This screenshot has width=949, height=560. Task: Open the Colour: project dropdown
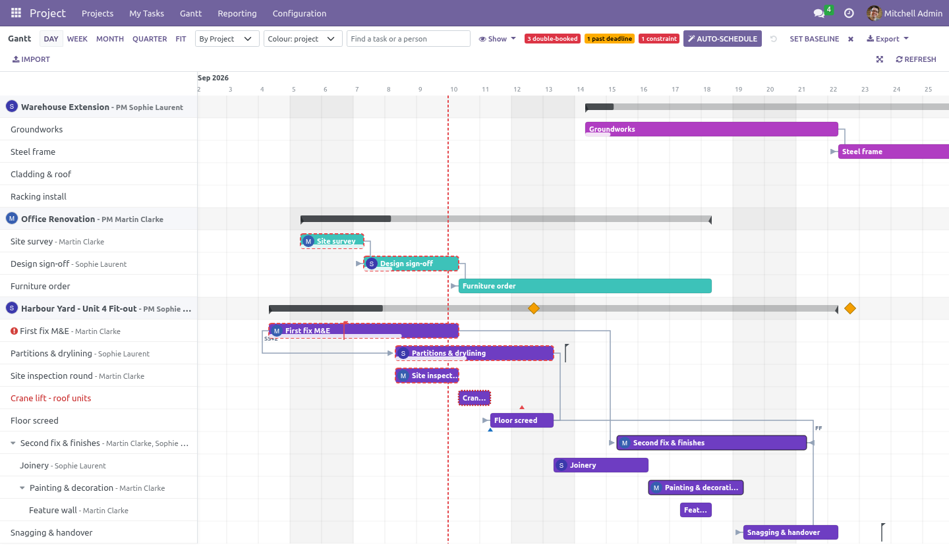click(303, 39)
